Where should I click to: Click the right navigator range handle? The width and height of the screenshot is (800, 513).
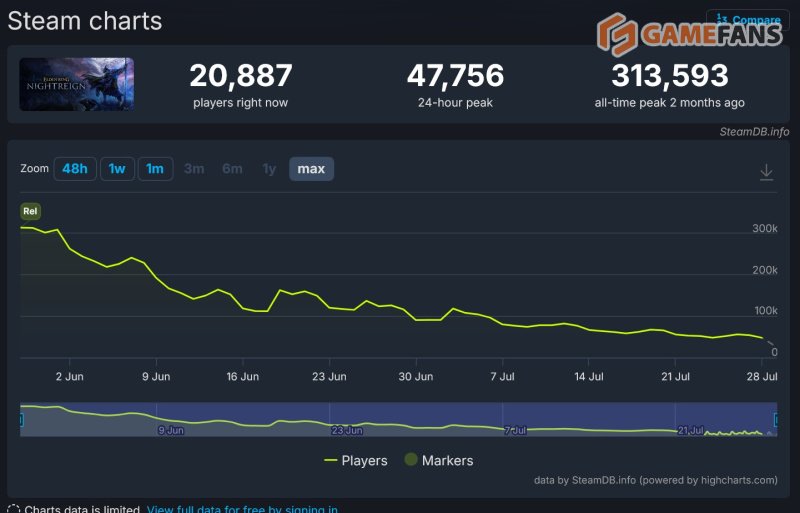click(x=776, y=420)
